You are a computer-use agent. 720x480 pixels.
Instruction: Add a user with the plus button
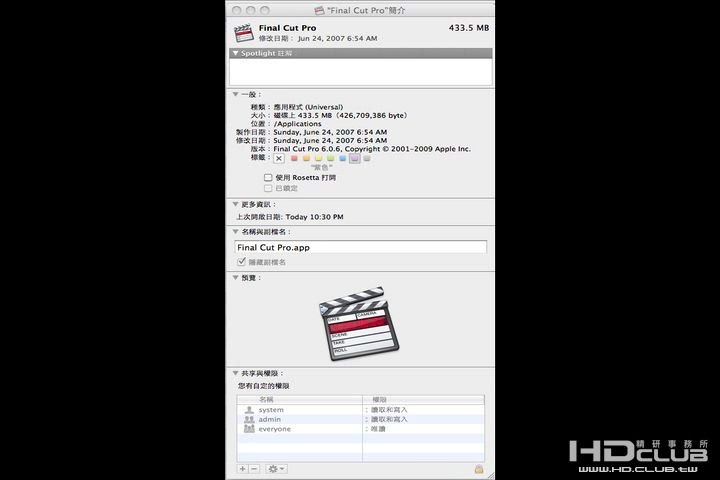[x=242, y=469]
